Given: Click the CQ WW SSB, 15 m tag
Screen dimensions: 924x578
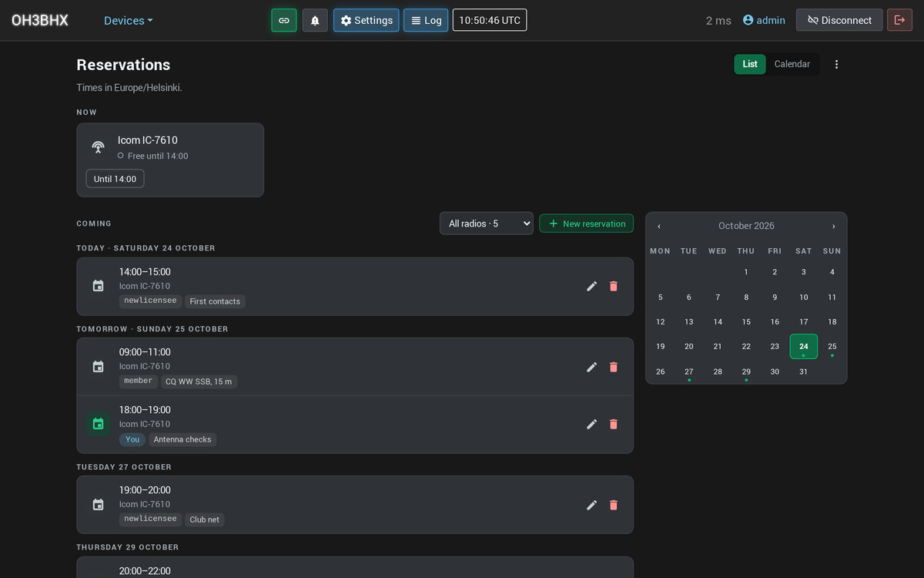Looking at the screenshot, I should coord(199,381).
